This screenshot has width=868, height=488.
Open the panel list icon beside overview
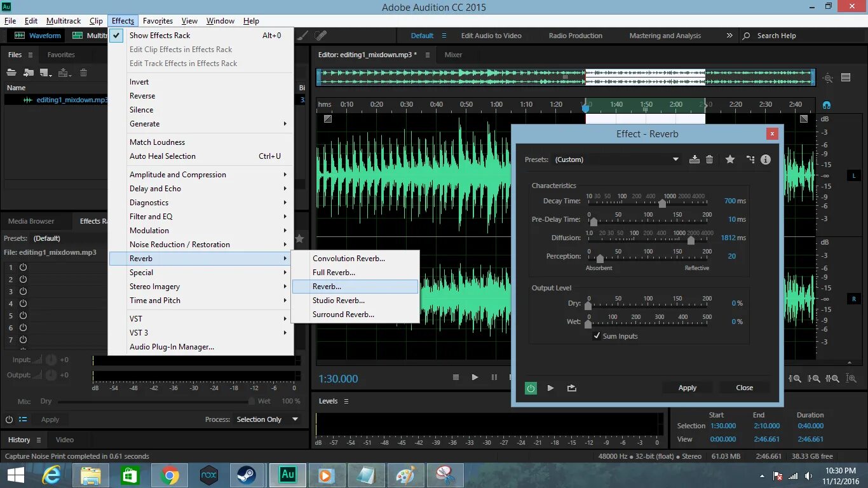coord(846,78)
